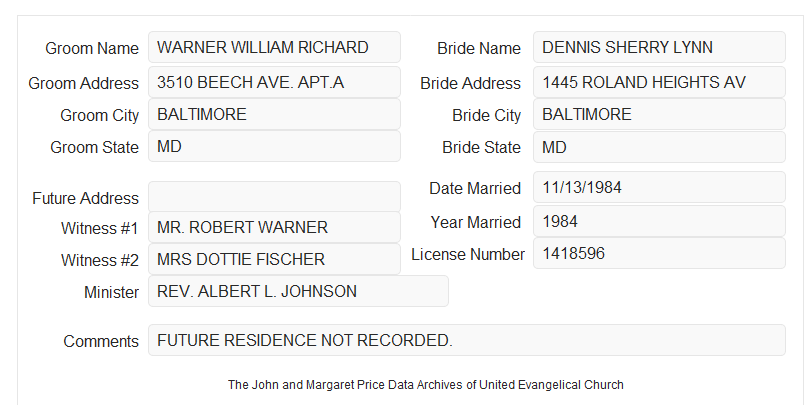The height and width of the screenshot is (405, 805).
Task: Select the Witness #2 field
Action: pos(274,259)
